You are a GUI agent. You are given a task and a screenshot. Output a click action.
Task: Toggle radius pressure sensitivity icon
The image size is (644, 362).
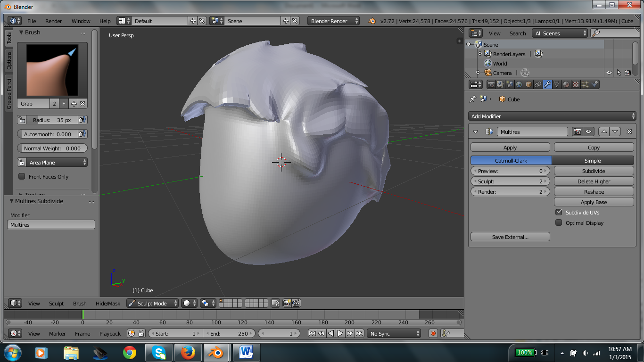[x=83, y=120]
